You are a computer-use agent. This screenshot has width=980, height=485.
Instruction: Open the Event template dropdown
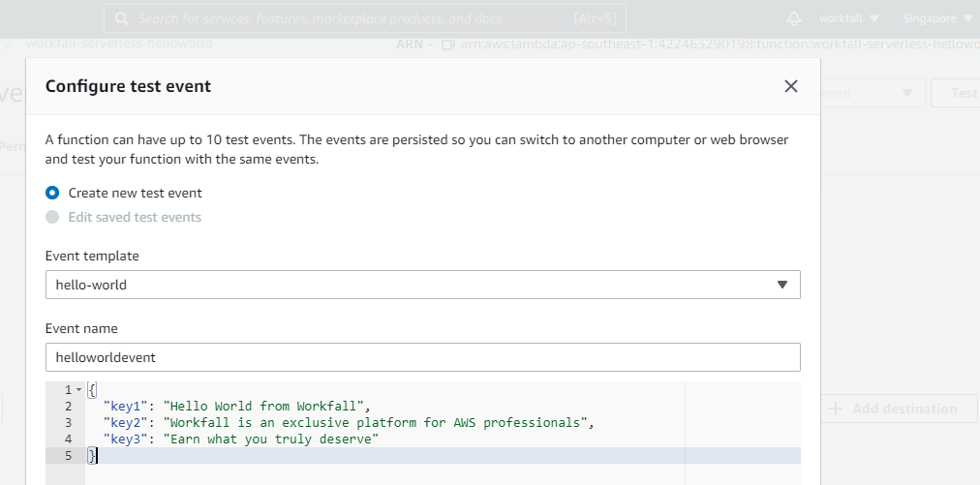click(422, 285)
